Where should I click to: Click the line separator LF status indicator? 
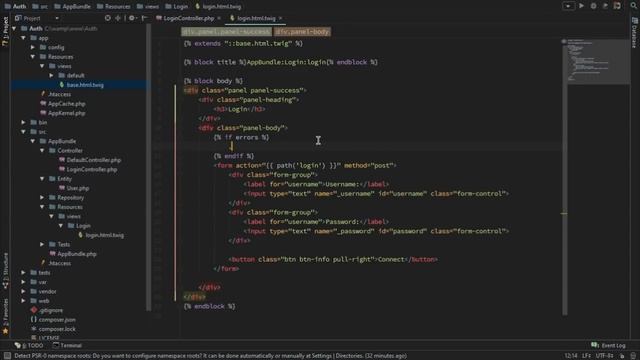coord(586,356)
